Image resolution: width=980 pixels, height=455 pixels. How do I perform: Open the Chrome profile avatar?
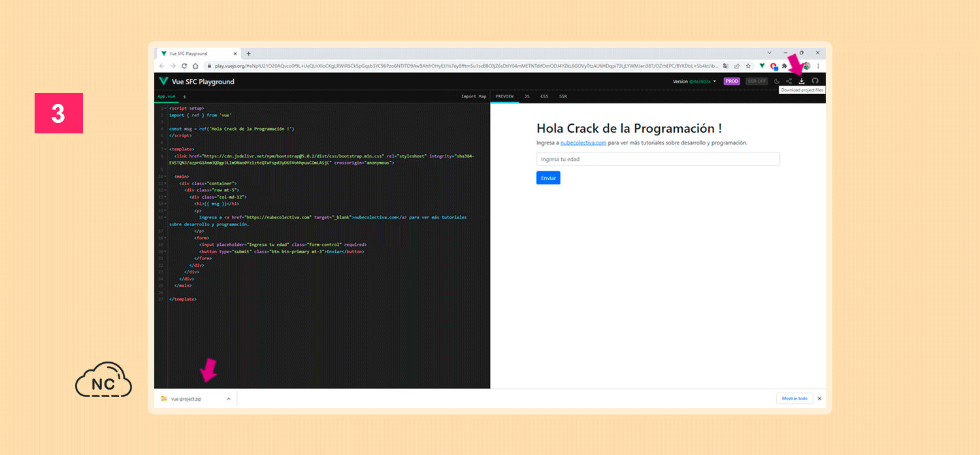point(807,66)
